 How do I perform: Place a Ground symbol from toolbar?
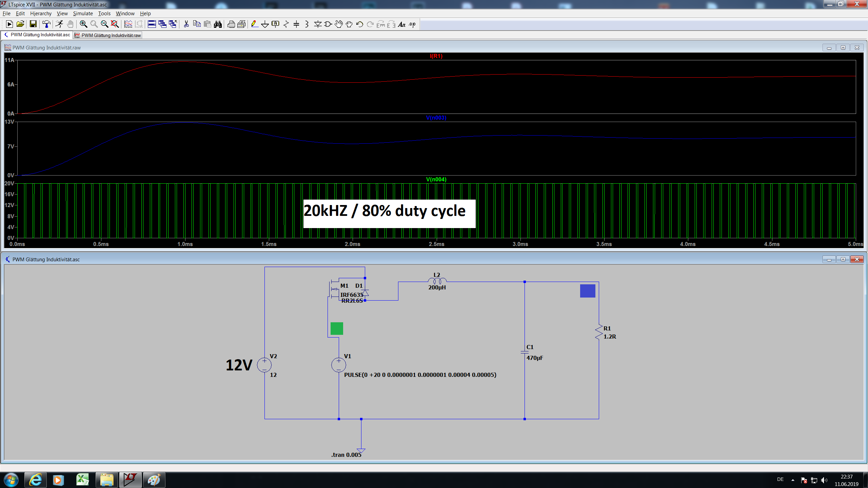click(x=265, y=24)
